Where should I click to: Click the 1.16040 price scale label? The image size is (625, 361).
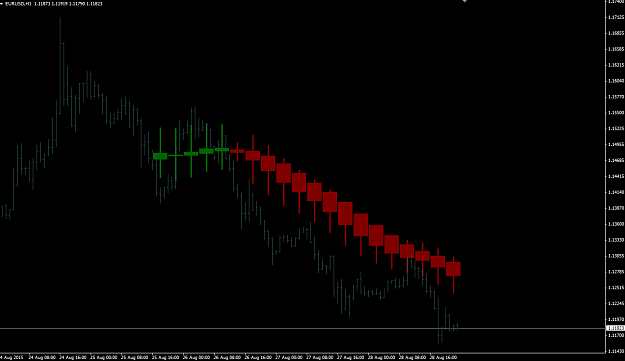(x=616, y=81)
